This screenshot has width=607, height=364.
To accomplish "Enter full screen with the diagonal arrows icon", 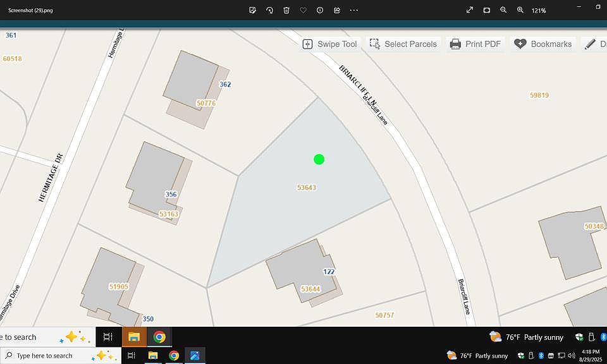I will click(x=470, y=10).
